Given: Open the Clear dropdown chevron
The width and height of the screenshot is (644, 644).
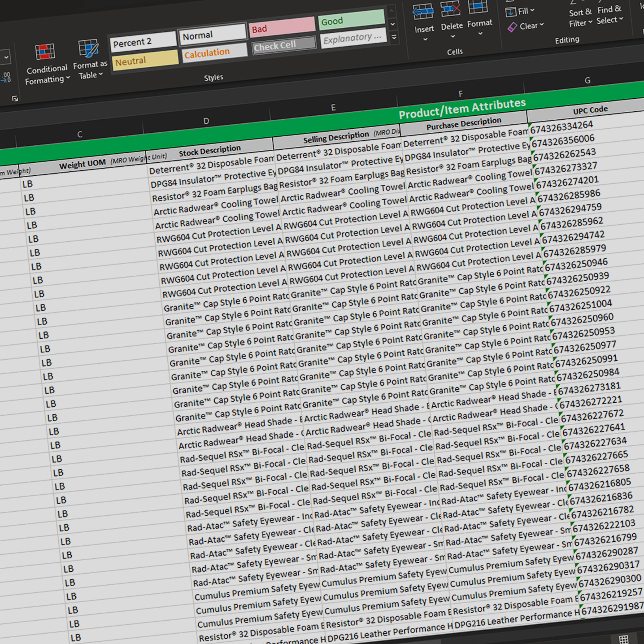Looking at the screenshot, I should [x=541, y=25].
